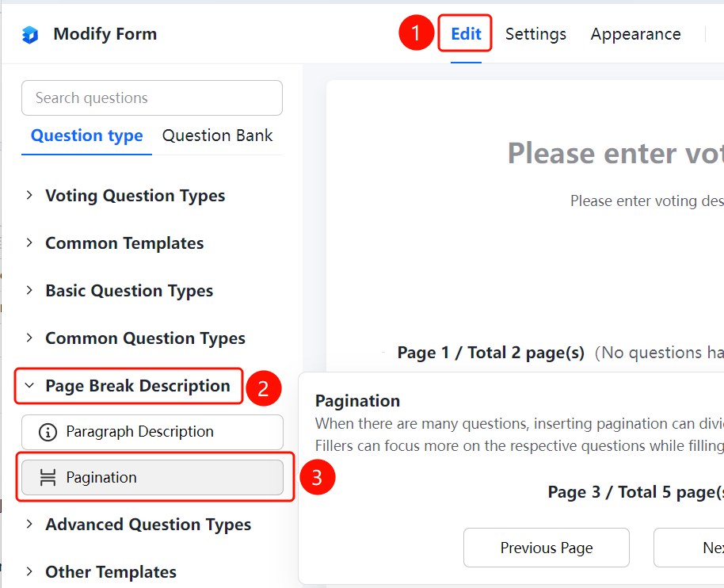Add a Pagination item
The image size is (724, 588).
pos(152,477)
